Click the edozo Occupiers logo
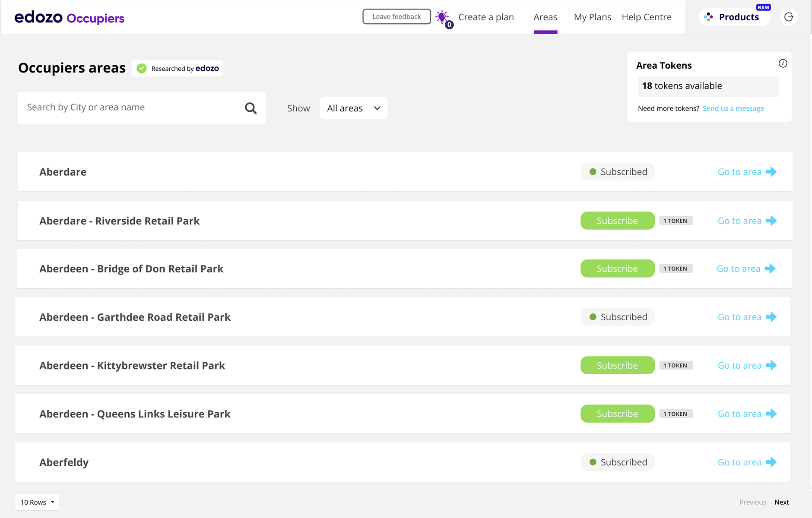 [x=70, y=17]
